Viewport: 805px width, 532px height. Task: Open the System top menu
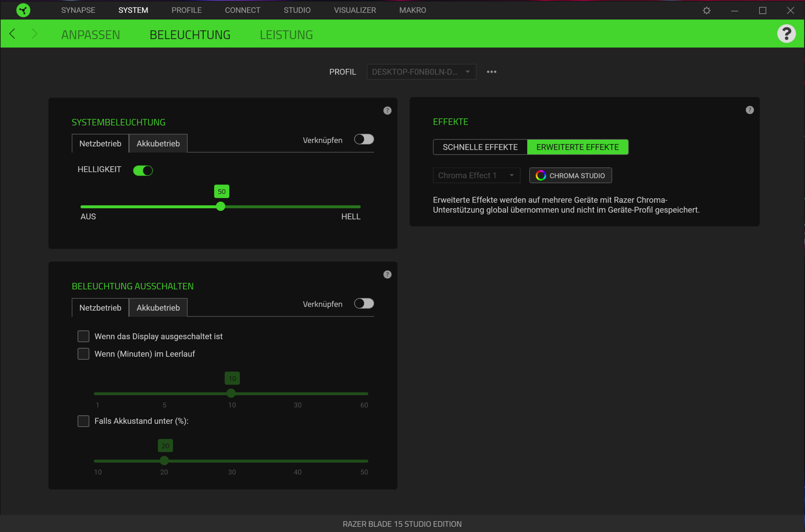tap(133, 10)
